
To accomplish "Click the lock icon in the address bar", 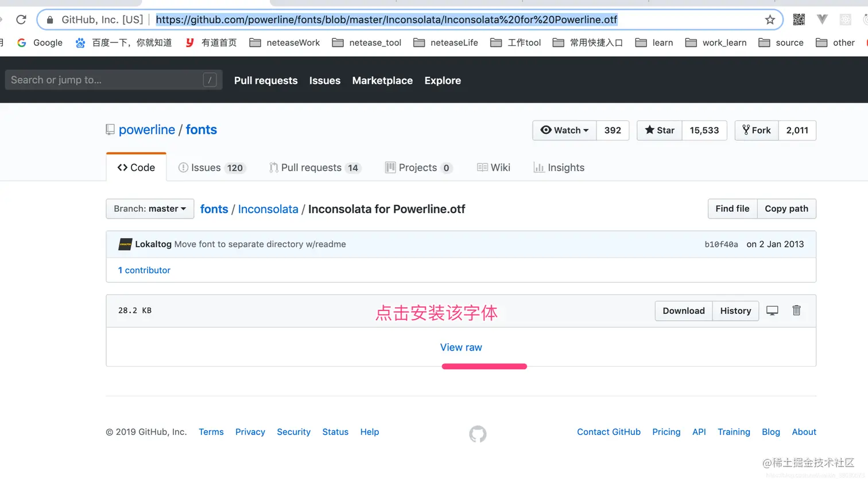I will tap(50, 20).
